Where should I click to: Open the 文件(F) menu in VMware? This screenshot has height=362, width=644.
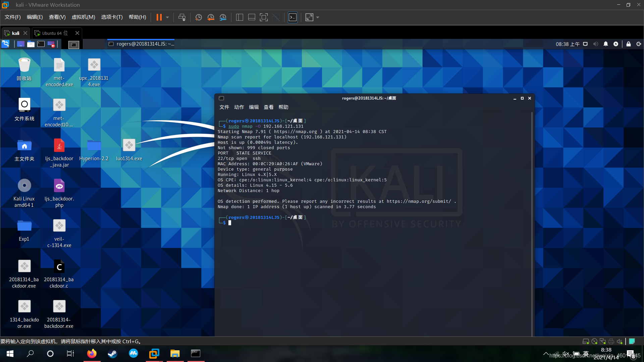click(13, 17)
